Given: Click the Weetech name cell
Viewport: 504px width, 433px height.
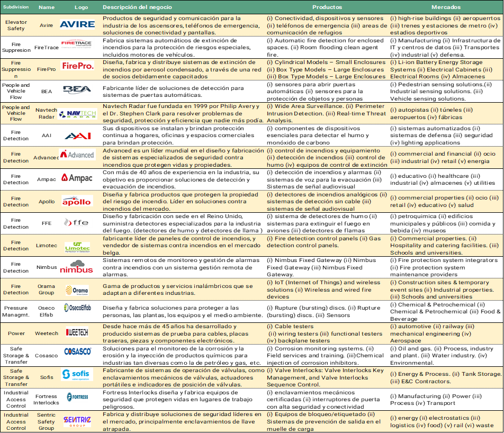Looking at the screenshot, I should coord(47,333).
